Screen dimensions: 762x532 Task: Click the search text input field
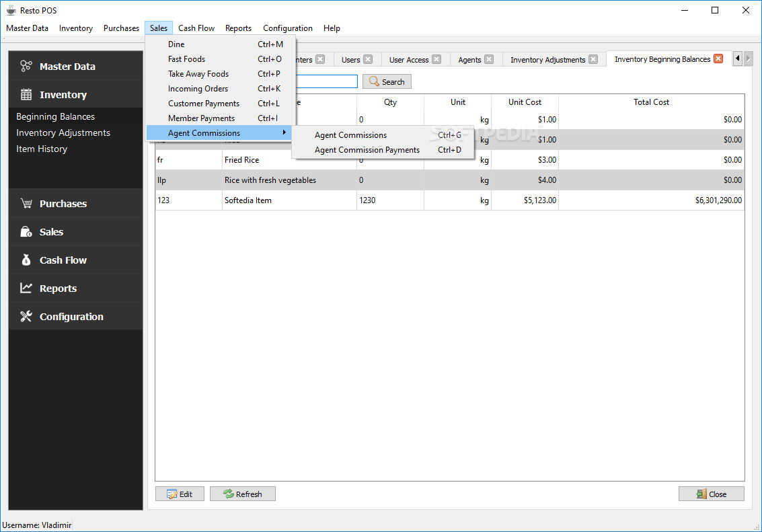327,81
